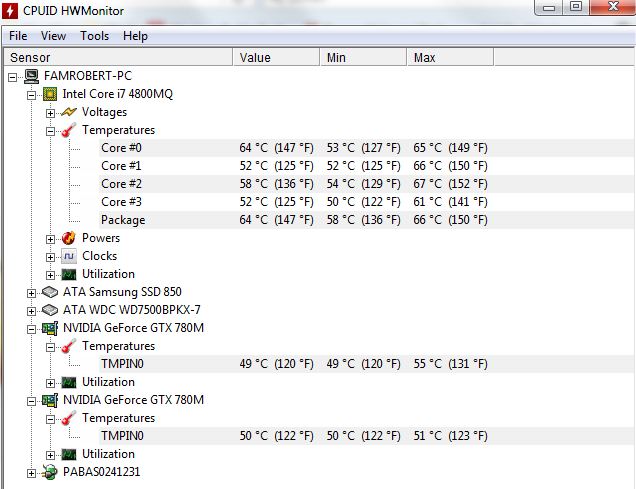Screen dimensions: 636x489
Task: Select the Package temperature row
Action: tap(367, 220)
